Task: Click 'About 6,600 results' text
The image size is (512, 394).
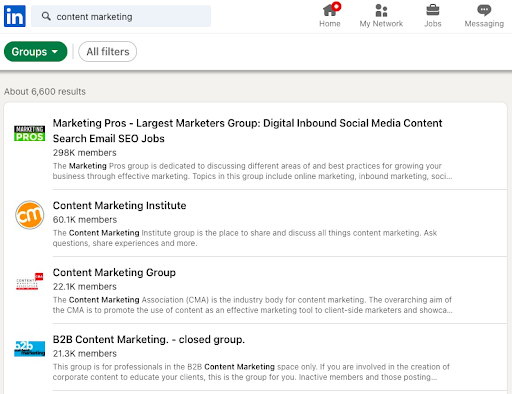Action: click(45, 91)
